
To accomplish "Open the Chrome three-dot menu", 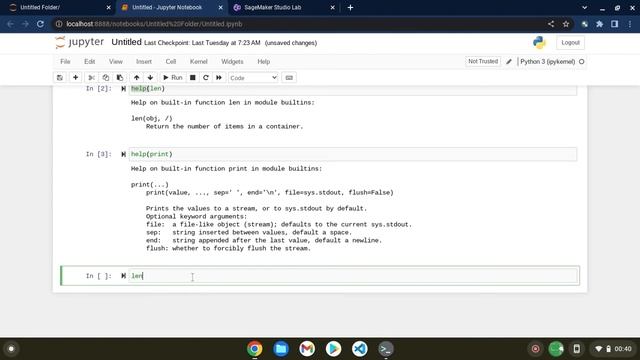I will [x=630, y=24].
